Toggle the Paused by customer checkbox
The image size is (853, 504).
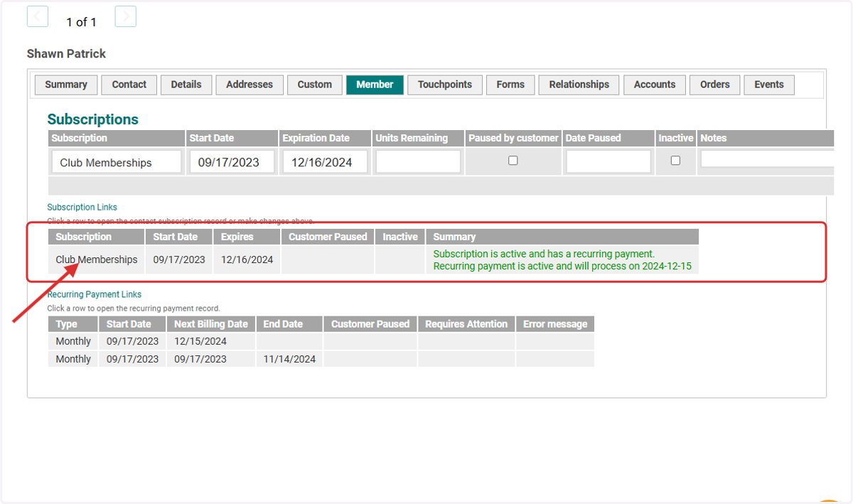coord(513,161)
